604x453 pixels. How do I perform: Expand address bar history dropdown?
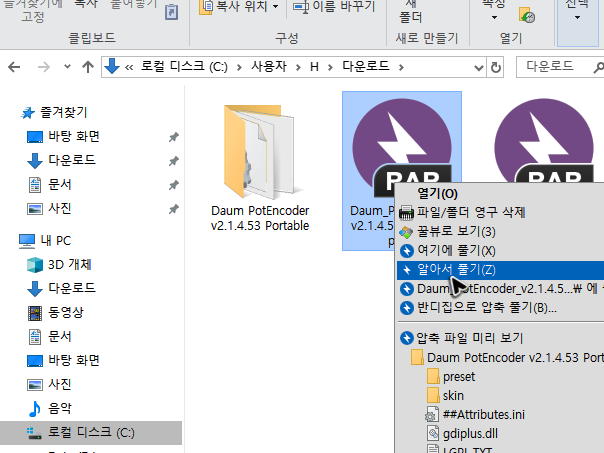479,68
